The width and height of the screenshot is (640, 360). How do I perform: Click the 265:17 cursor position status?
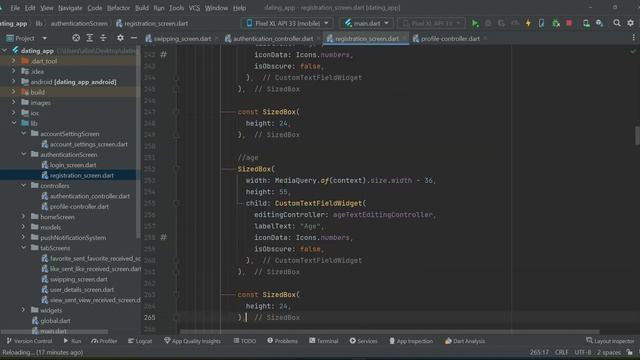[539, 352]
